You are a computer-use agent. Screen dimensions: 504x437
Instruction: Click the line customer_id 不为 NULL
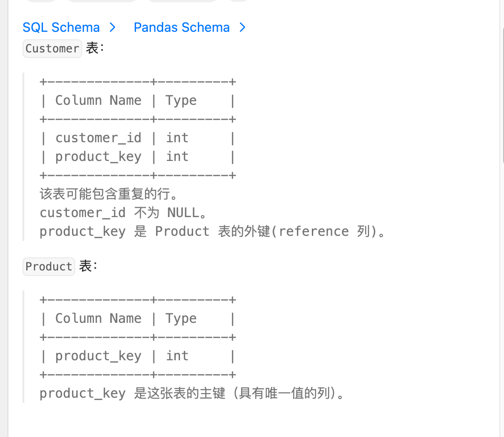[123, 213]
